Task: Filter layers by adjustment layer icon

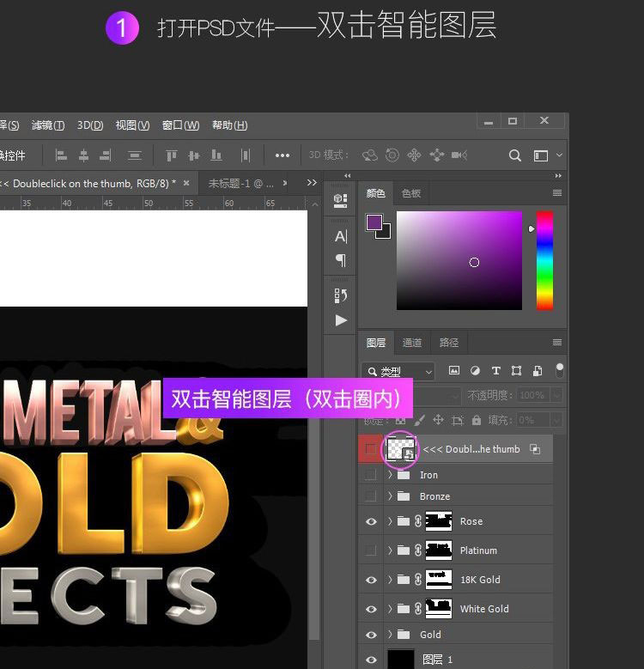Action: click(475, 371)
